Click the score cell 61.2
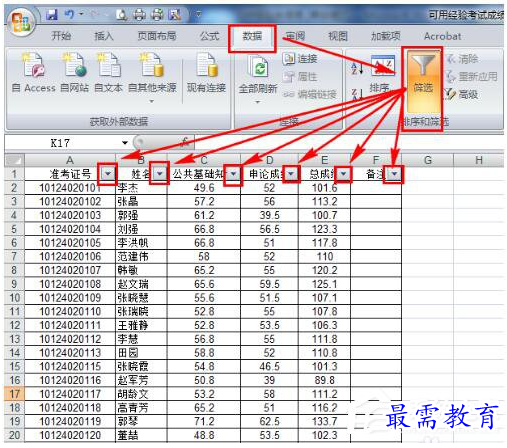507x448 pixels. [x=204, y=215]
